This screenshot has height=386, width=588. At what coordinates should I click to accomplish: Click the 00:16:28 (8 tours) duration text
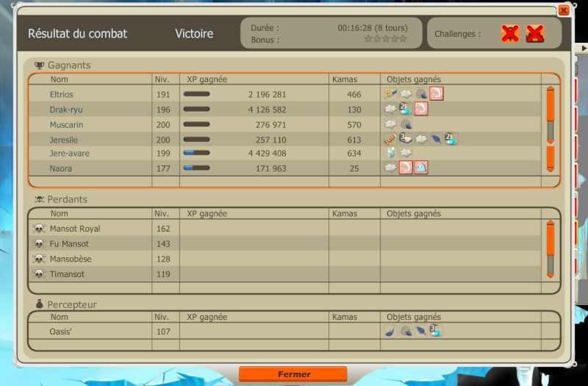click(x=373, y=28)
